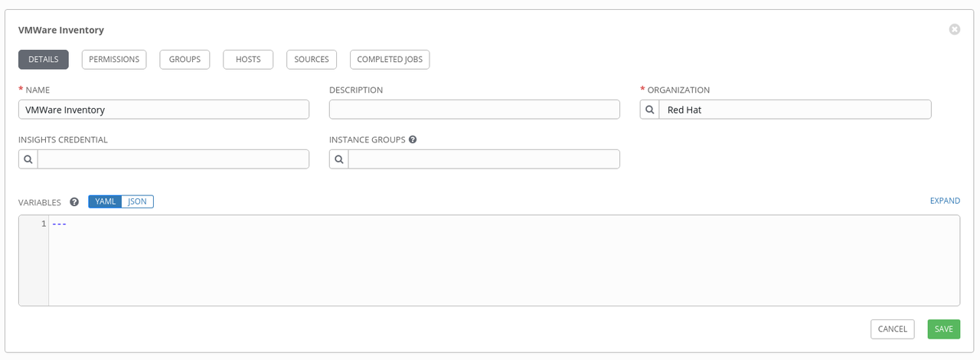View the Sources tab

coord(312,60)
